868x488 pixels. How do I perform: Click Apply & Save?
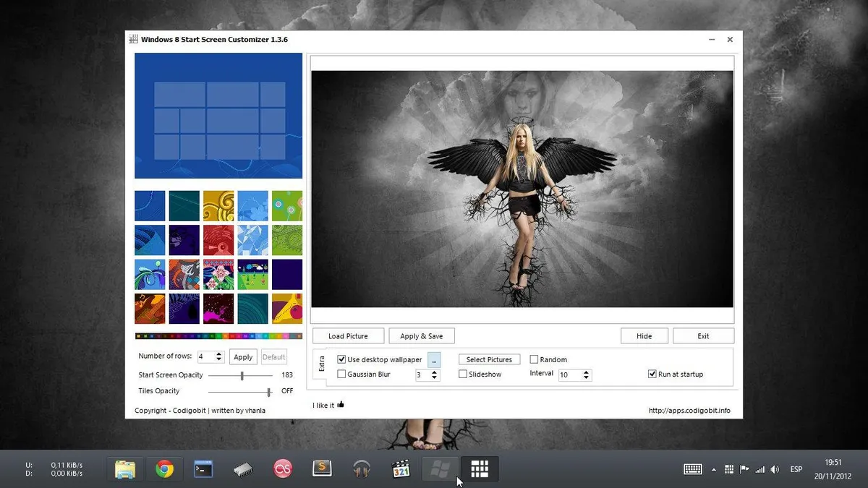(x=422, y=335)
